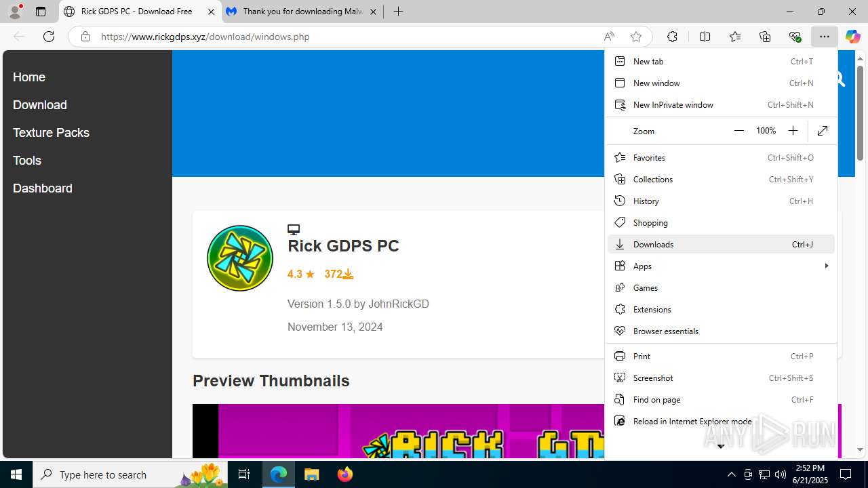
Task: Increase zoom with the plus button
Action: point(793,131)
